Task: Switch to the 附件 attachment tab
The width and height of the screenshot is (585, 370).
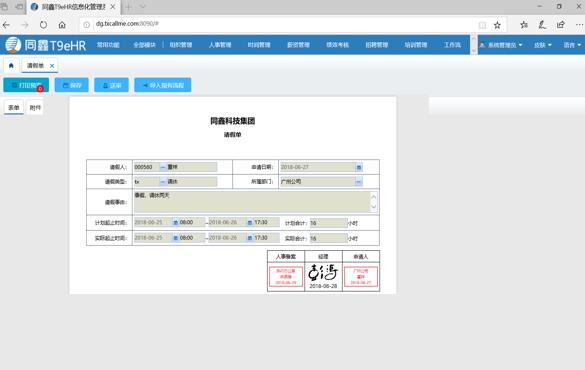Action: [x=35, y=108]
